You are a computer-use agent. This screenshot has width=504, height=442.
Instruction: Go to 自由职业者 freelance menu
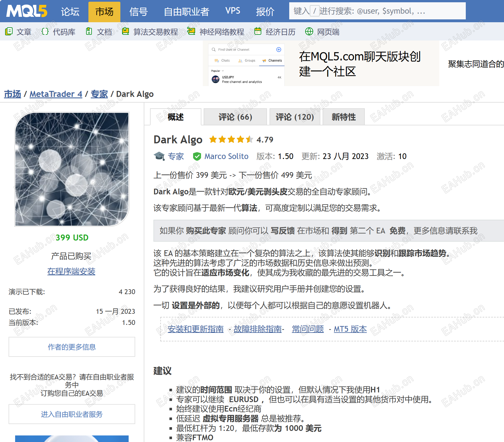click(187, 11)
